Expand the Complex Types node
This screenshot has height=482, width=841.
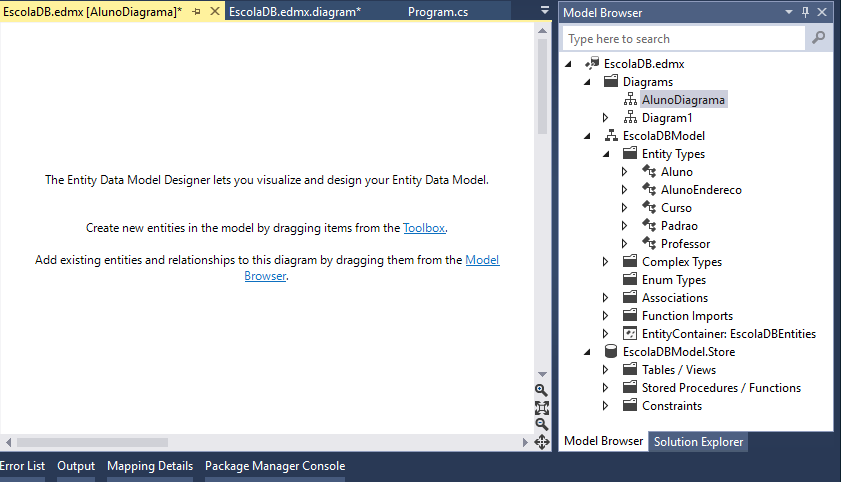pyautogui.click(x=606, y=262)
